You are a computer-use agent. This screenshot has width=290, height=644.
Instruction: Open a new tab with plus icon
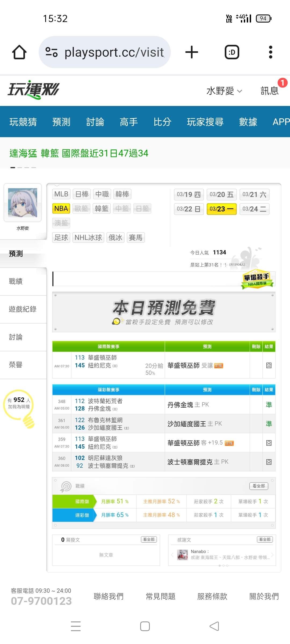tap(192, 52)
